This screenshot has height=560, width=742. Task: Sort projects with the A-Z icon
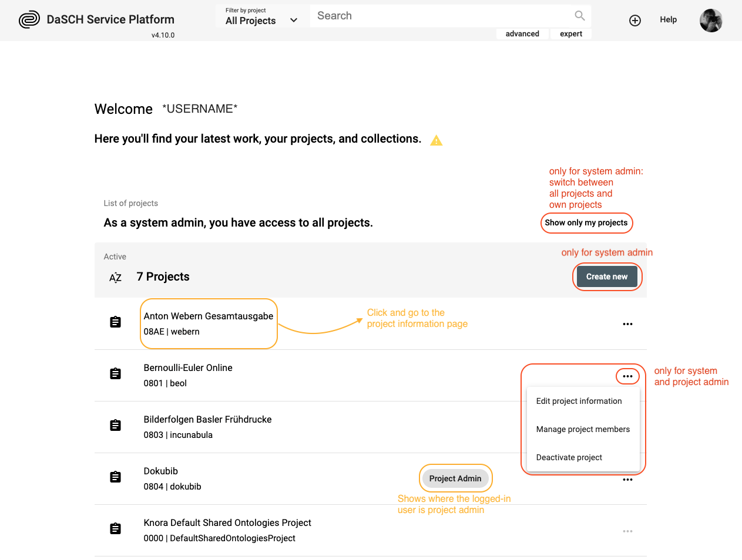pyautogui.click(x=115, y=278)
